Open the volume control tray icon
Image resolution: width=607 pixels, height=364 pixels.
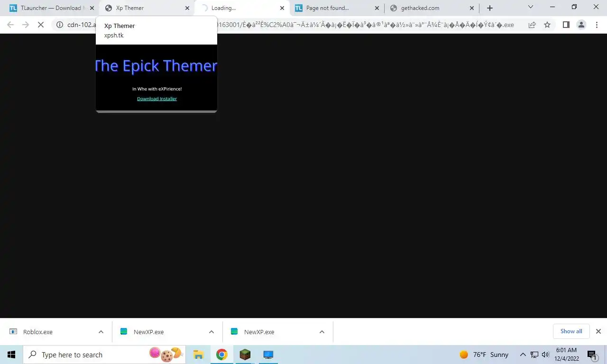(x=545, y=355)
